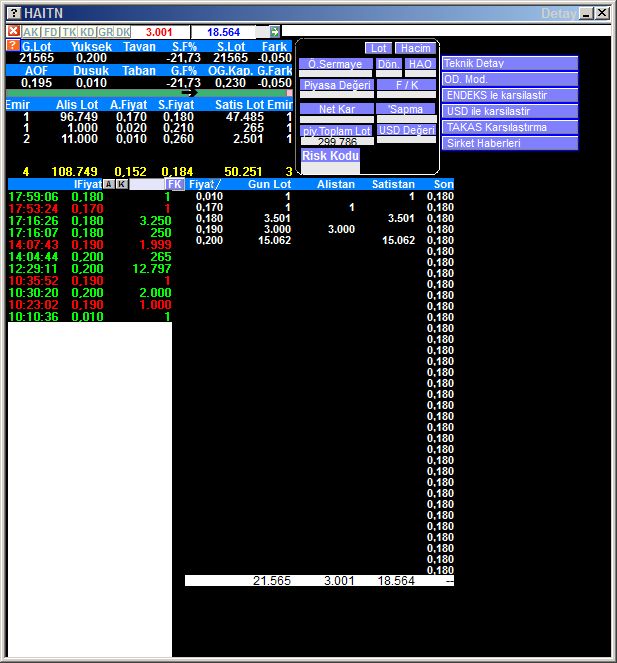Screen dimensions: 617x663
Task: Click the Alistan column header
Action: (336, 184)
